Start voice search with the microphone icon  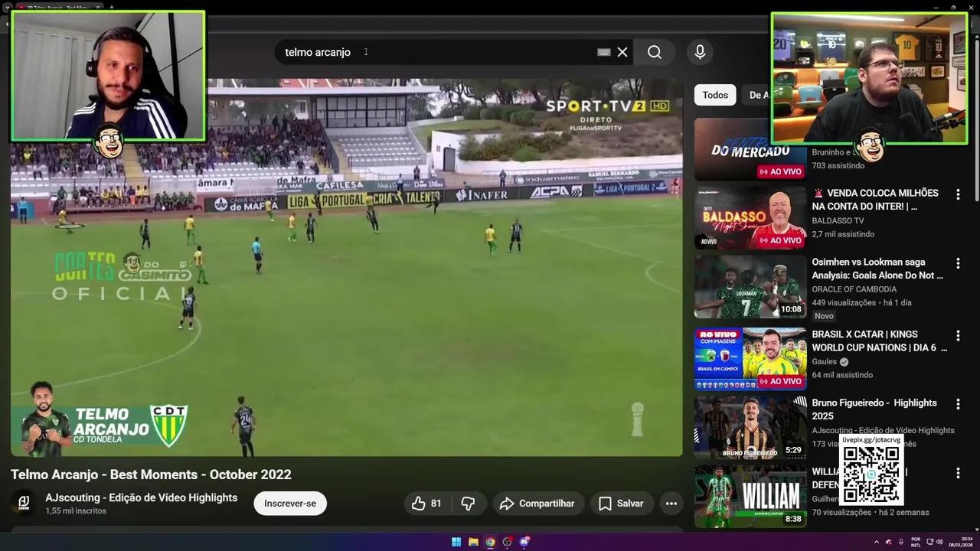699,52
